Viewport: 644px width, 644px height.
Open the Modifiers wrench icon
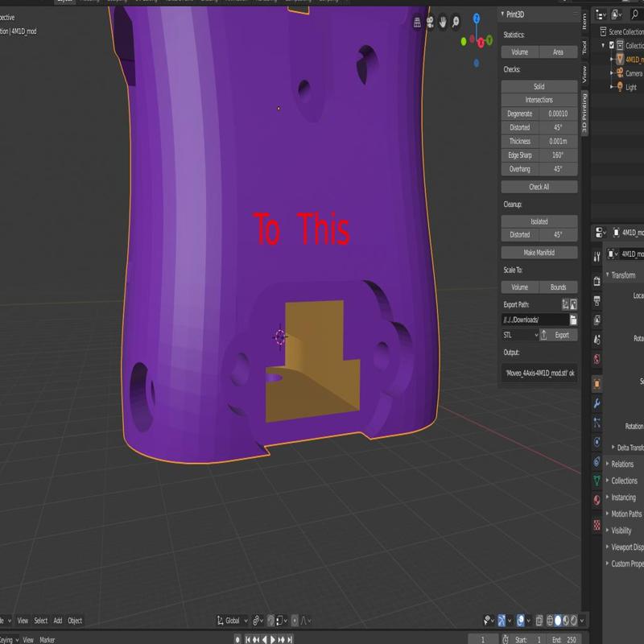(x=597, y=403)
